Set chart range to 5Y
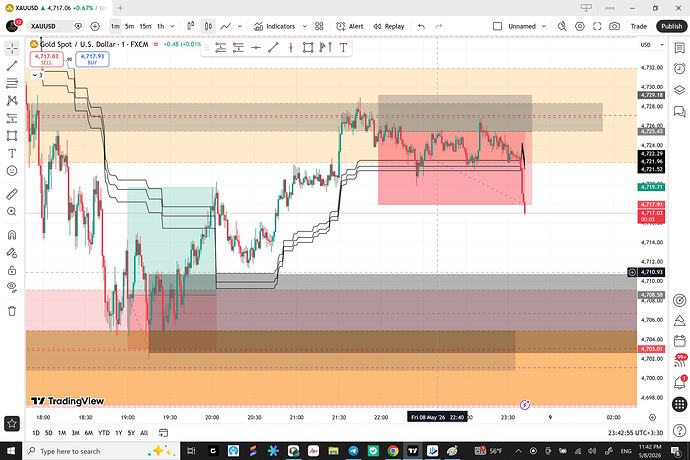690x460 pixels. 131,433
